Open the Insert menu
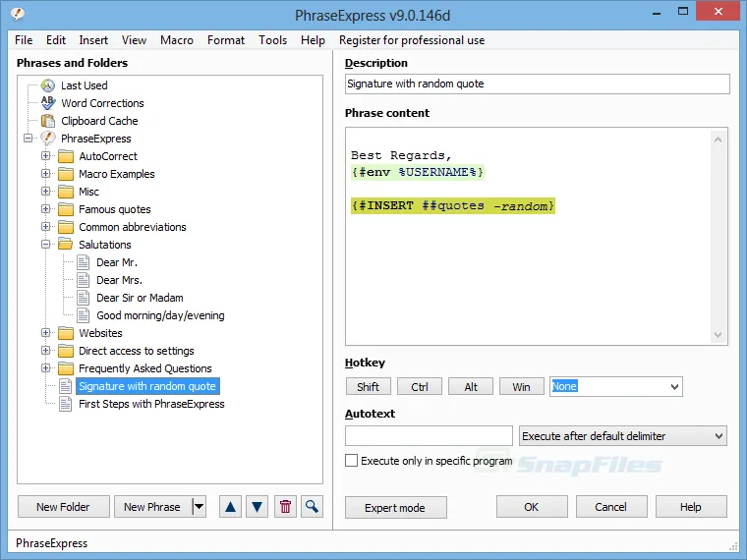Image resolution: width=747 pixels, height=560 pixels. tap(93, 40)
